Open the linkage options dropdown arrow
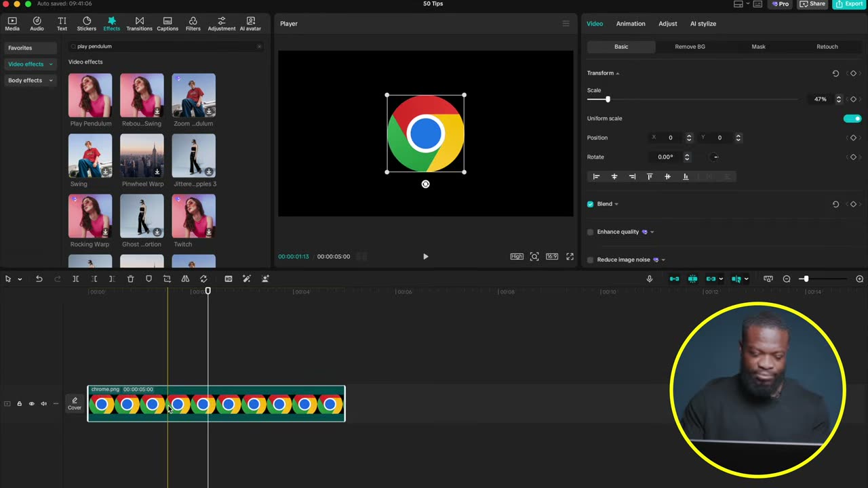This screenshot has height=488, width=868. [x=720, y=279]
